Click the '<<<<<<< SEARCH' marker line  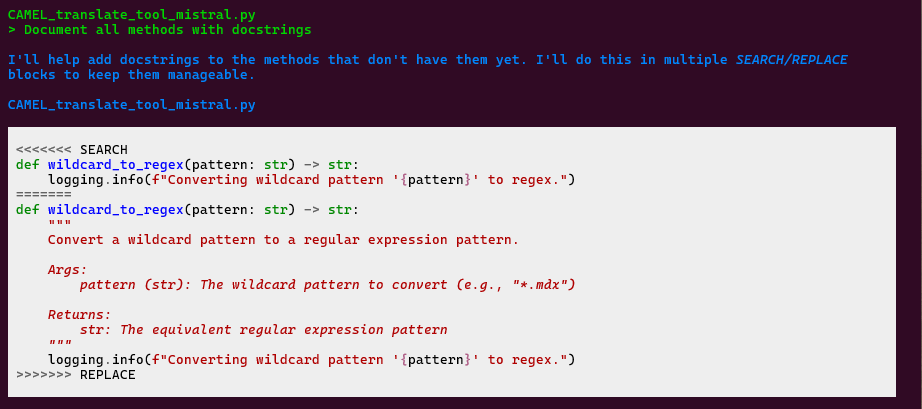click(71, 150)
